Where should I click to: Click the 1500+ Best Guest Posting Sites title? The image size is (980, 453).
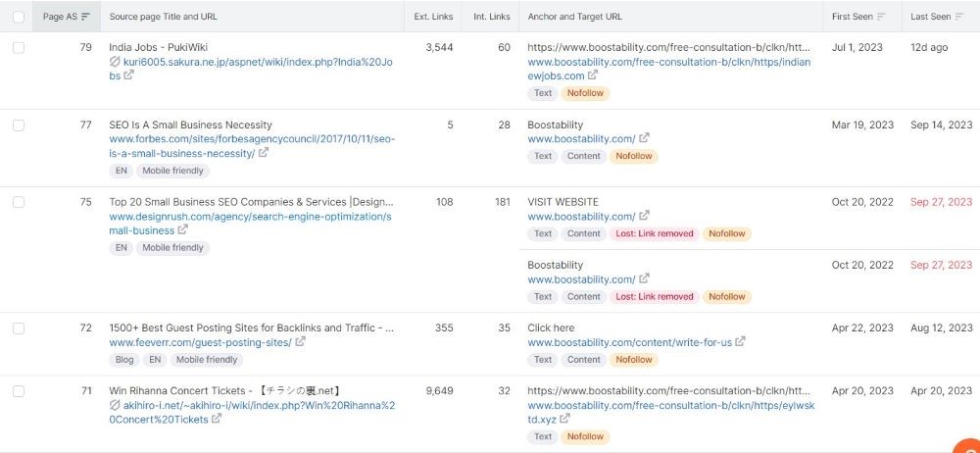point(251,327)
